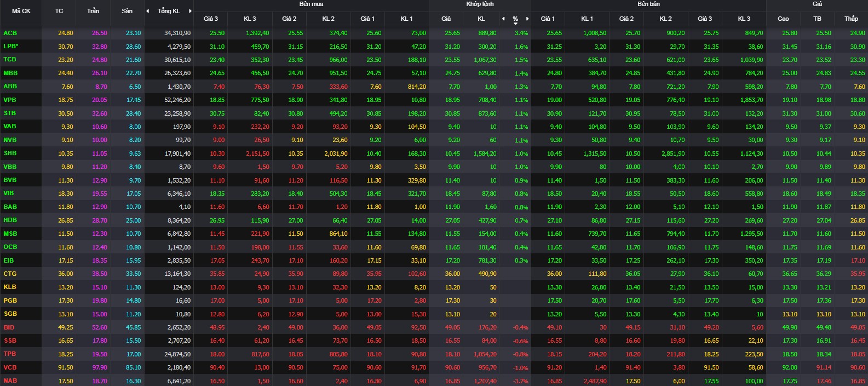The height and width of the screenshot is (386, 868).
Task: Click the Bên bán group header
Action: pyautogui.click(x=648, y=4)
